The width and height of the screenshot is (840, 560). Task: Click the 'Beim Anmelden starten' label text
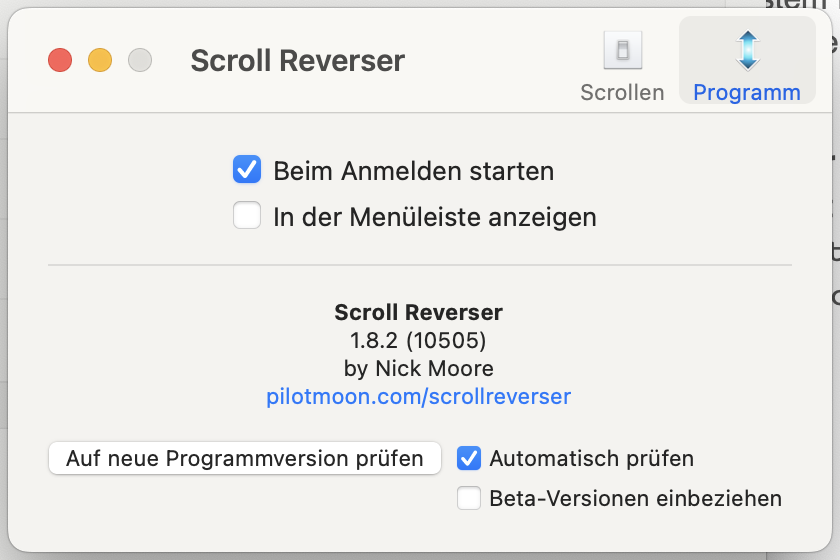coord(413,171)
